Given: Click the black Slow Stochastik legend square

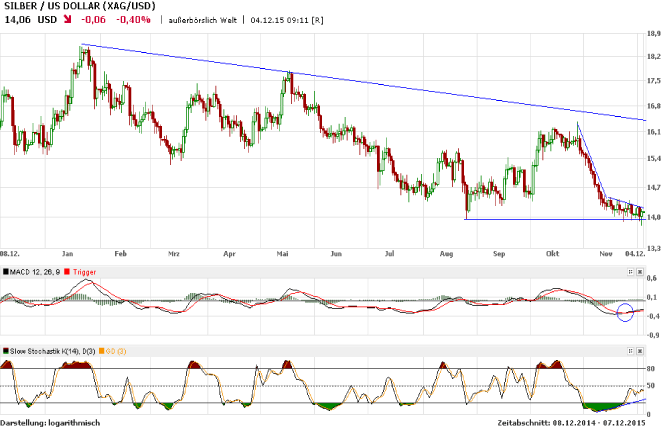Looking at the screenshot, I should (x=6, y=351).
